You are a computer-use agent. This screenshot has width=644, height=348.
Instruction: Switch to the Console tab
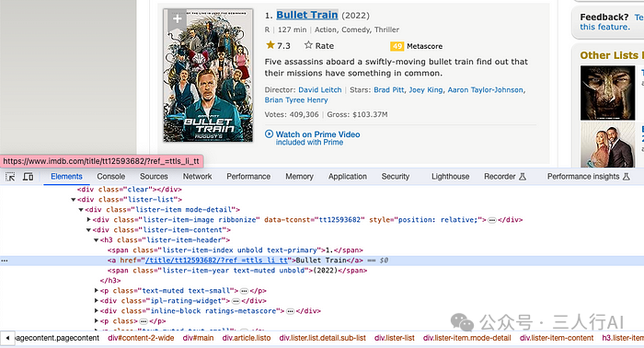click(111, 177)
